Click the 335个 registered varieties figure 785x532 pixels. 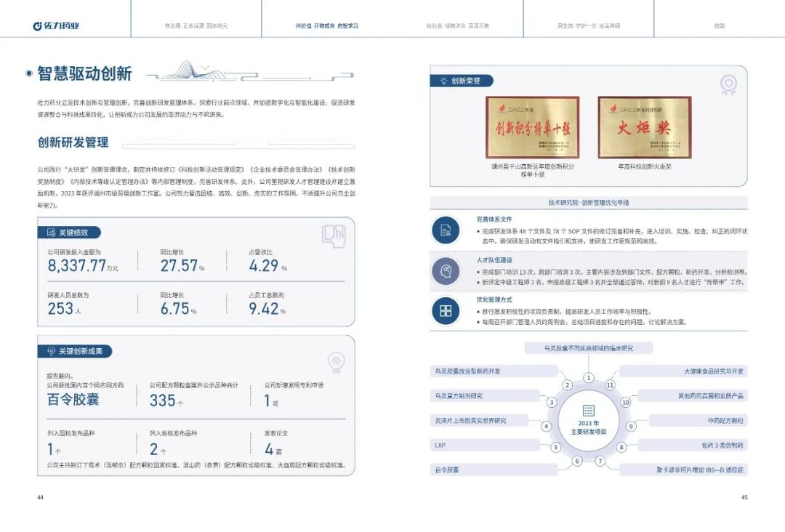coord(166,400)
